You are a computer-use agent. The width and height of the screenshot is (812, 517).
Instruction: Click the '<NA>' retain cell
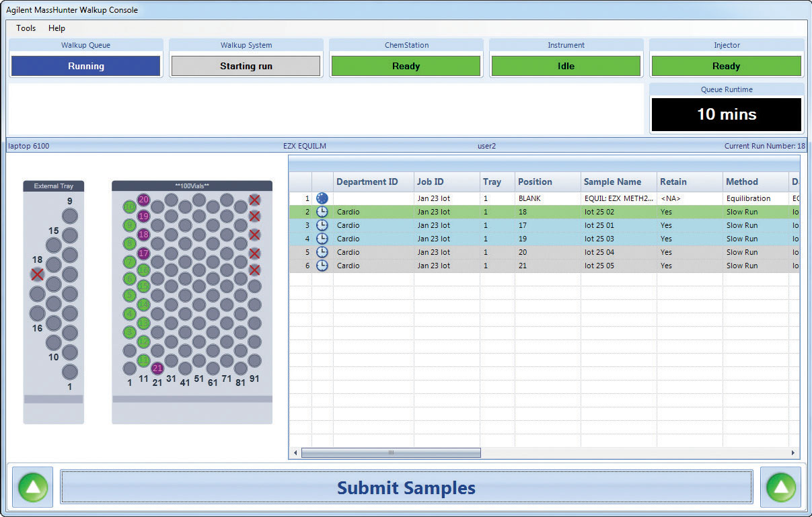point(690,198)
